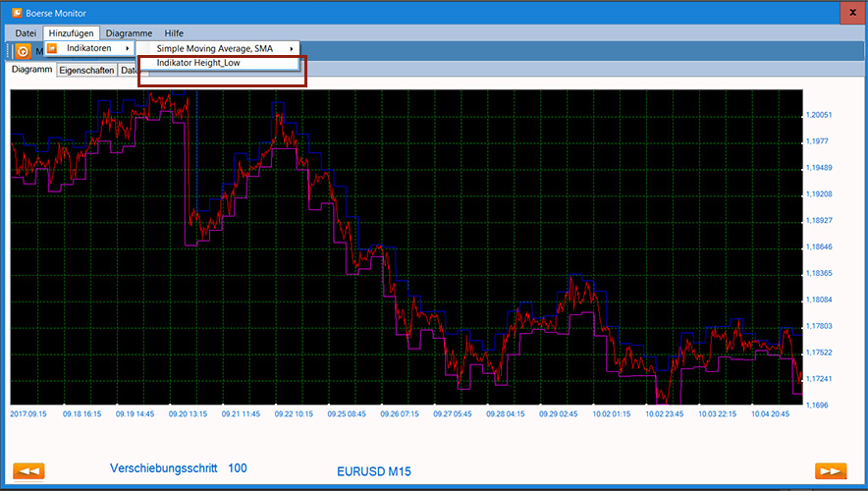Image resolution: width=868 pixels, height=491 pixels.
Task: Open the partially hidden Daten tab
Action: 129,71
